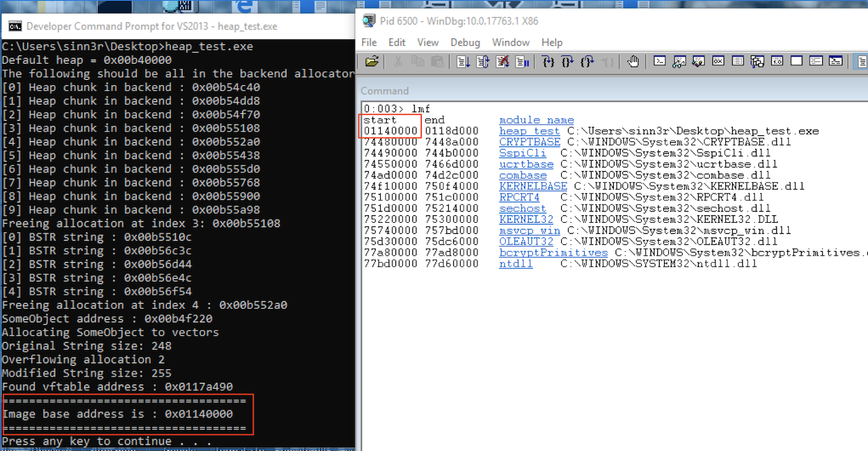
Task: Open the Registers window icon
Action: [718, 61]
